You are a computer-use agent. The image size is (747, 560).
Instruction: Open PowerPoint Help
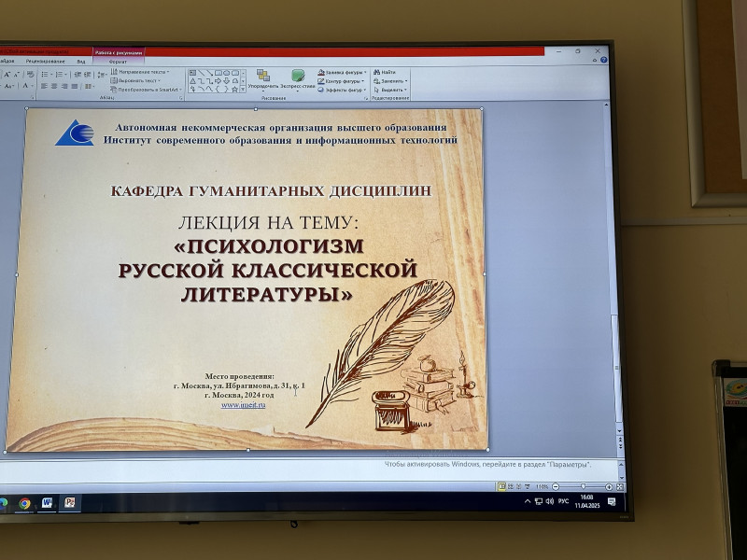coord(603,60)
